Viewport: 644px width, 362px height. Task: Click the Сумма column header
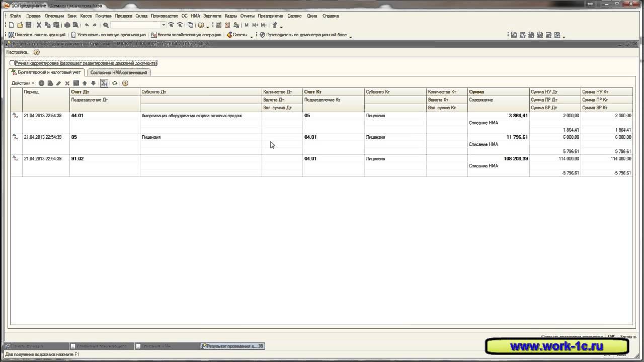[x=498, y=92]
